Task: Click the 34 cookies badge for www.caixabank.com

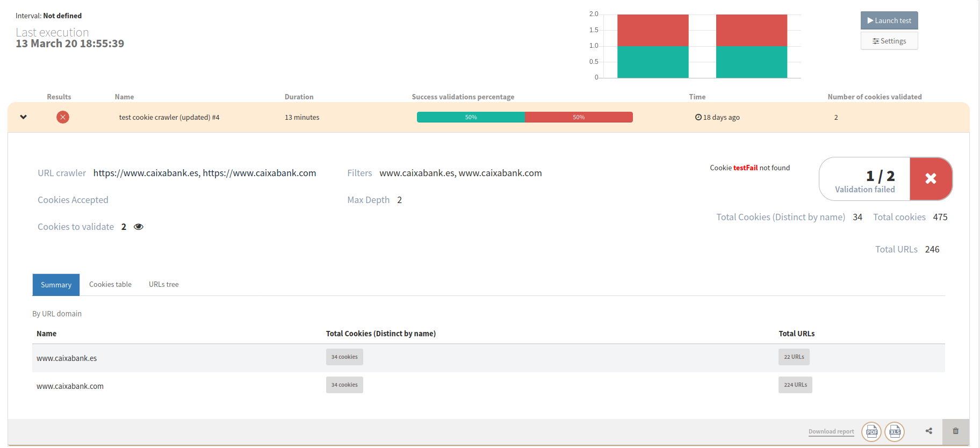Action: tap(344, 385)
